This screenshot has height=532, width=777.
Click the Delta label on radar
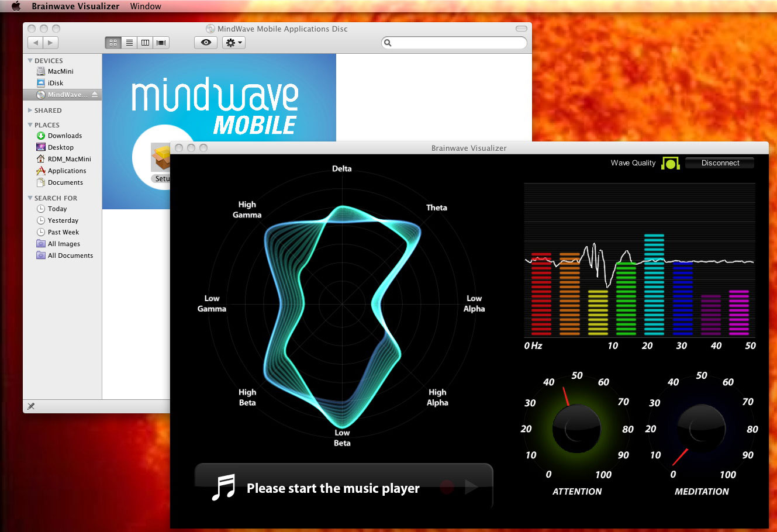(x=342, y=168)
